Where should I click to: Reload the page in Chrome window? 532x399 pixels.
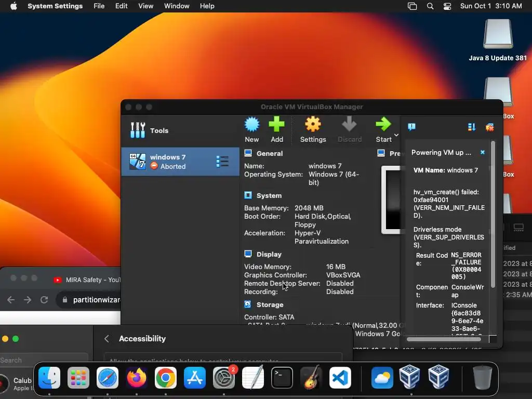pyautogui.click(x=44, y=300)
